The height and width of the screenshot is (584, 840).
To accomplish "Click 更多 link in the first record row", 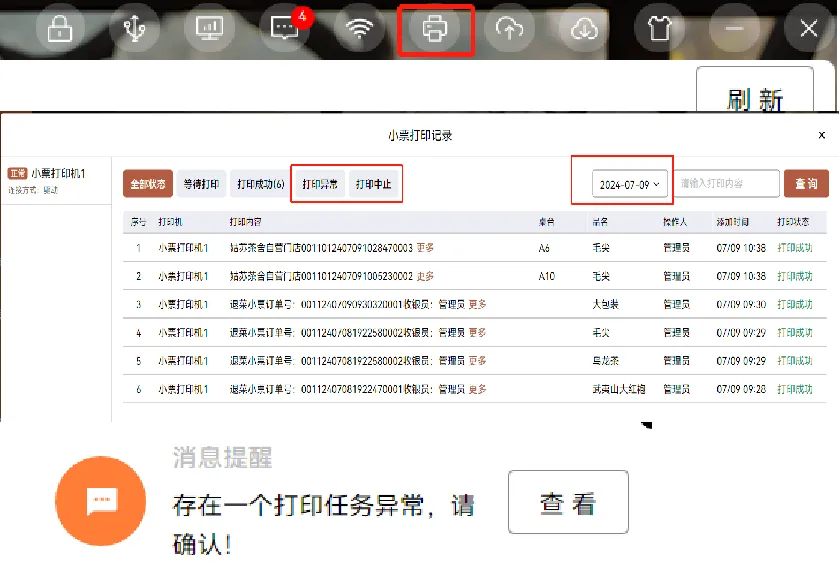I will point(425,247).
